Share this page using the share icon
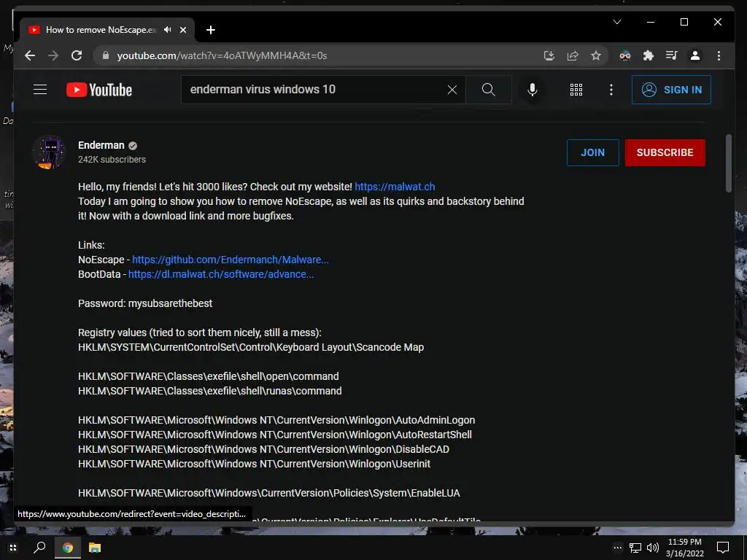Viewport: 747px width, 560px height. click(x=573, y=55)
